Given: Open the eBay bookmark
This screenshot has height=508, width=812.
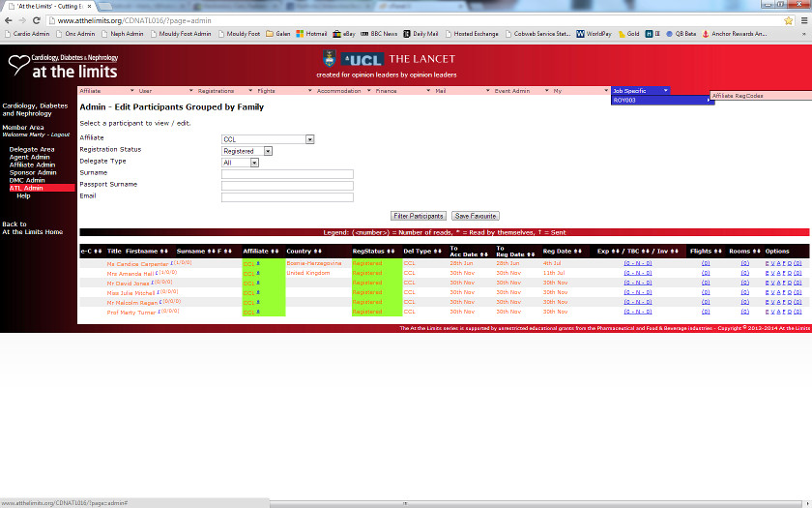Looking at the screenshot, I should (x=344, y=34).
